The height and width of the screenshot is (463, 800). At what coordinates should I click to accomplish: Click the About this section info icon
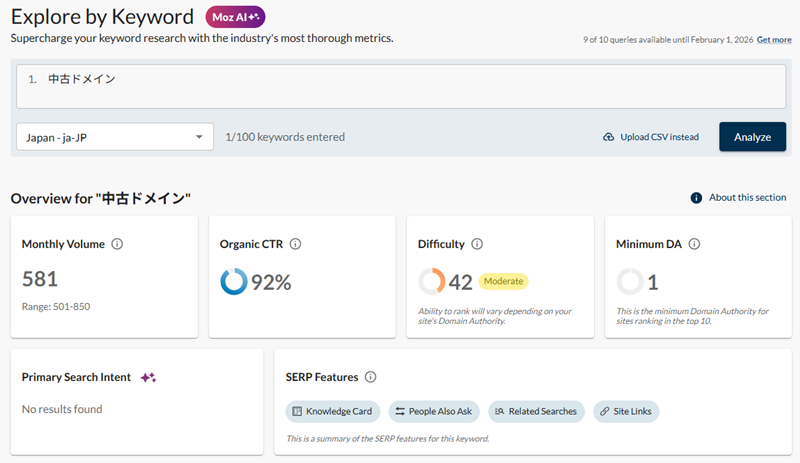coord(696,198)
